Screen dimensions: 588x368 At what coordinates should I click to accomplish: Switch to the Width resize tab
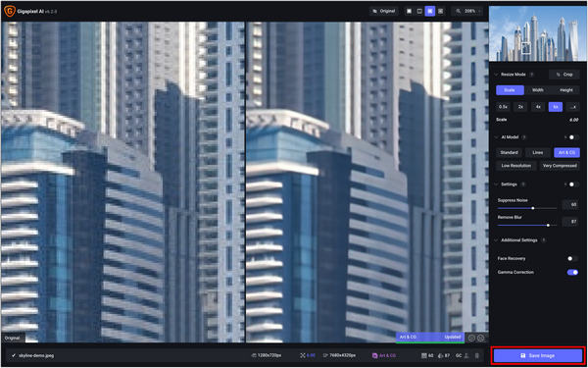538,90
